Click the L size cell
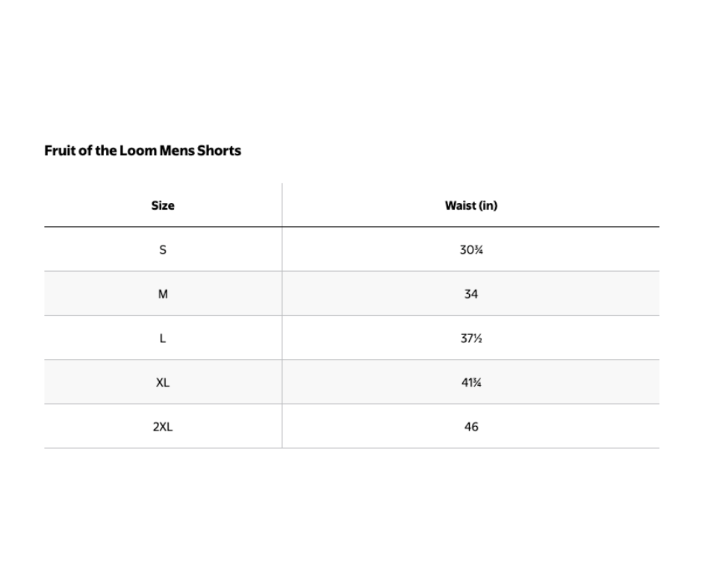This screenshot has height=588, width=702. (163, 338)
